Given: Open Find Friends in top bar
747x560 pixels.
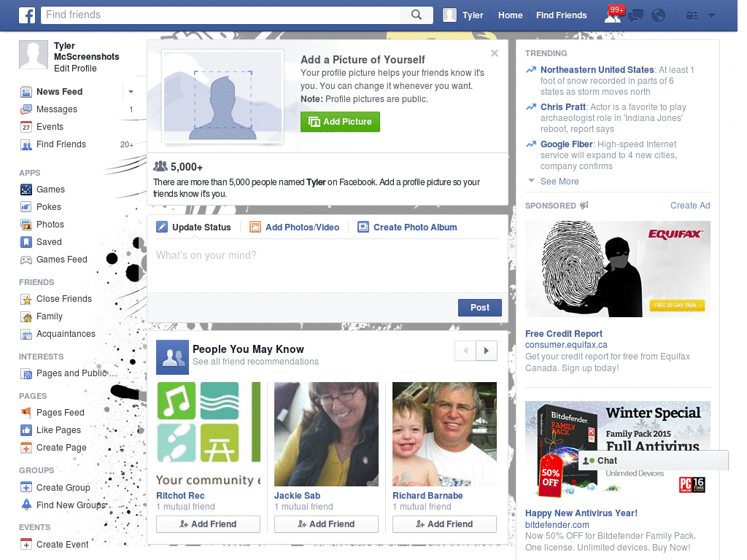Looking at the screenshot, I should point(561,15).
